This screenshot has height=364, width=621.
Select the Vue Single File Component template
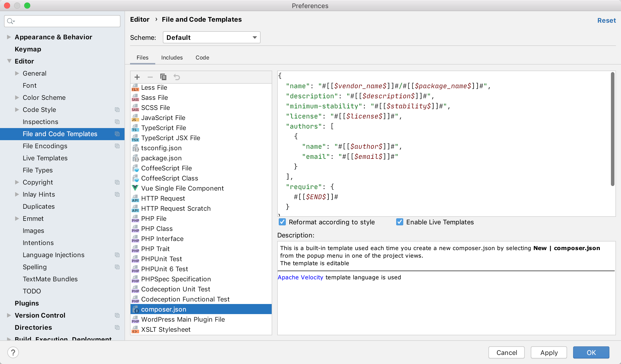(x=182, y=188)
